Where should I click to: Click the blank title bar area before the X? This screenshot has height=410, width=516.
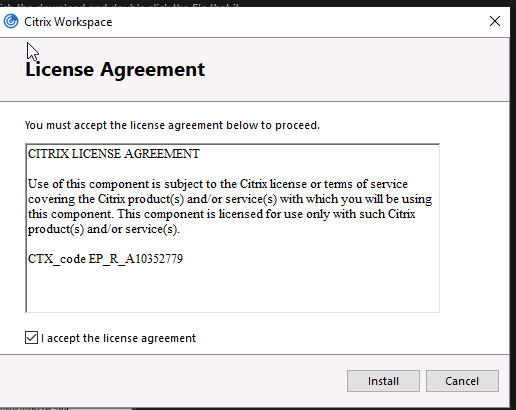(x=298, y=22)
